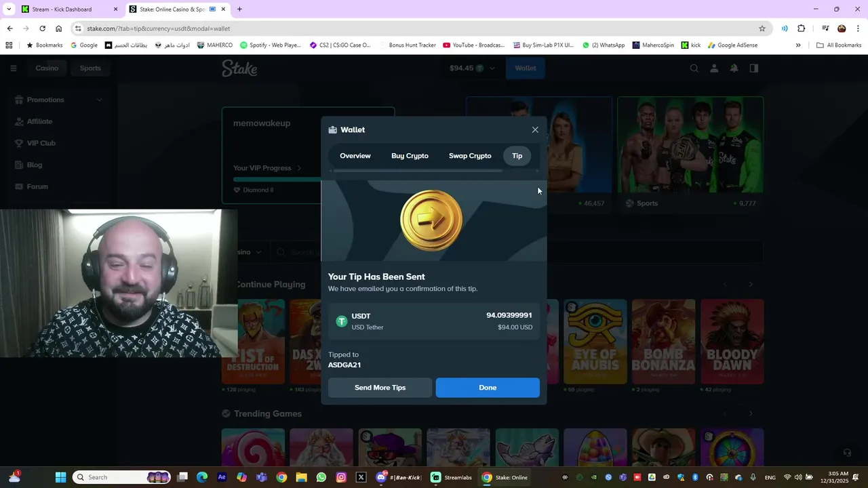The image size is (868, 488).
Task: Click the 94.09399991 USDT amount
Action: pos(509,315)
